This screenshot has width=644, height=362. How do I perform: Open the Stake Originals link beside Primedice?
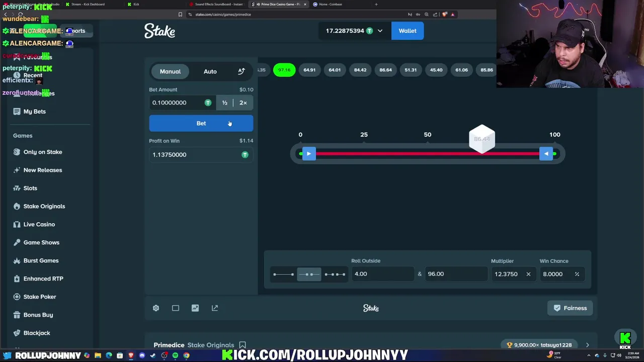pos(211,345)
